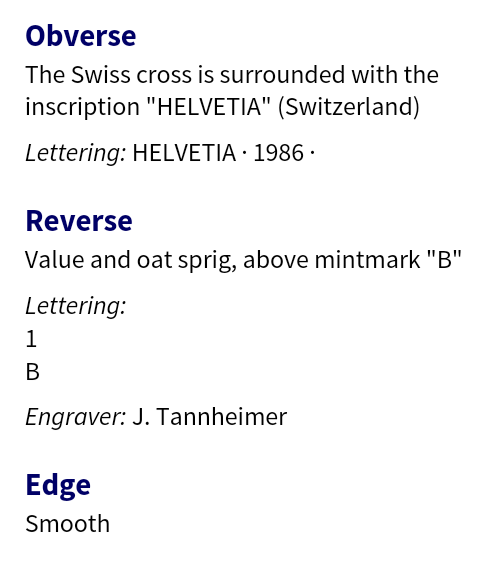
Task: Click the Swiss cross description sentence
Action: point(232,91)
